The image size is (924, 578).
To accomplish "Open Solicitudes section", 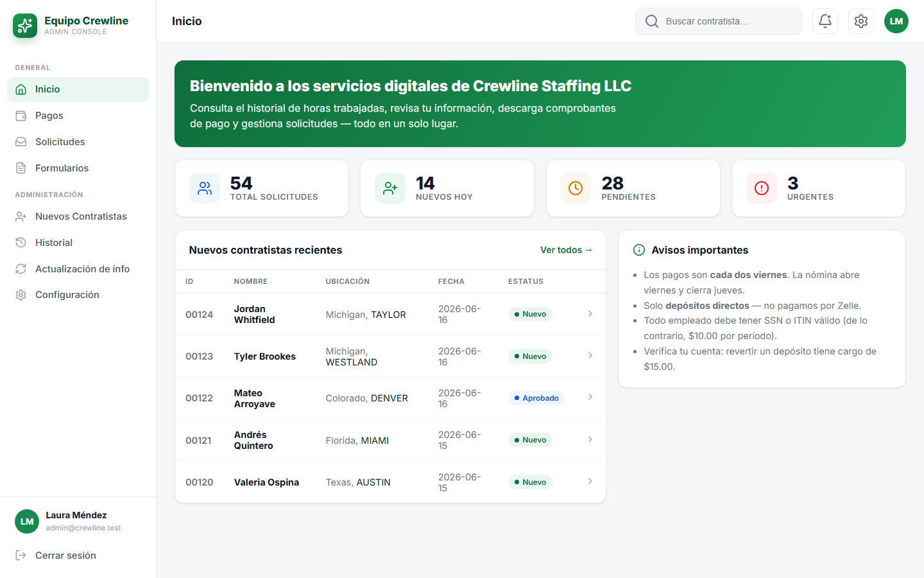I will (x=78, y=142).
